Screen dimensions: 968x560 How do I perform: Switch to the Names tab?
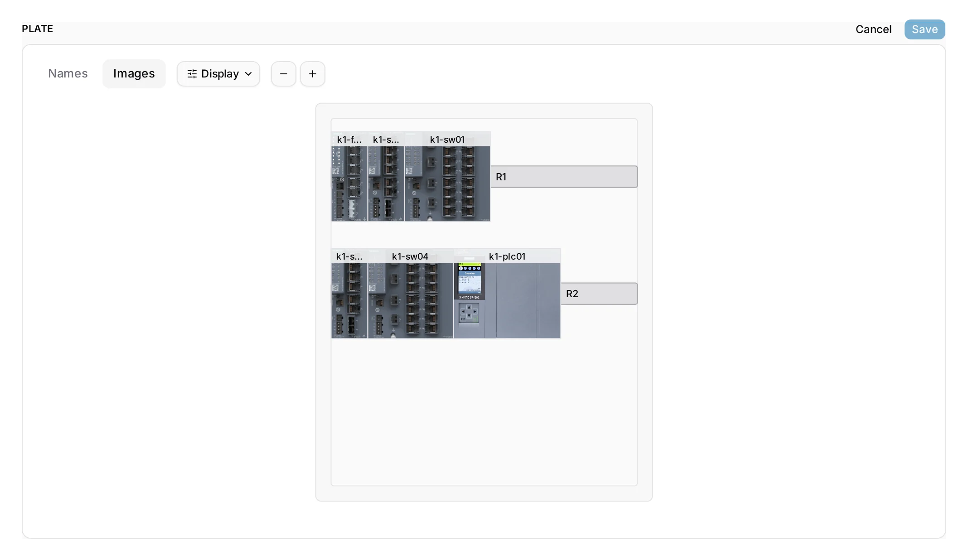click(x=68, y=73)
